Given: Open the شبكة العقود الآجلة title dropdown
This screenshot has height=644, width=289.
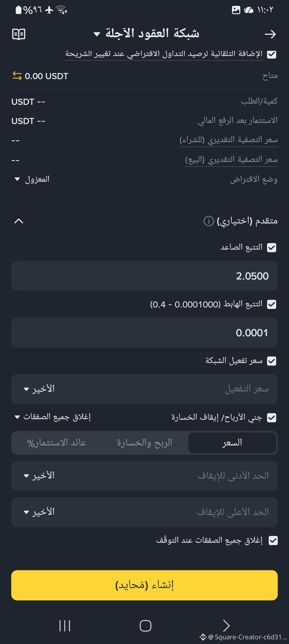Looking at the screenshot, I should (146, 34).
